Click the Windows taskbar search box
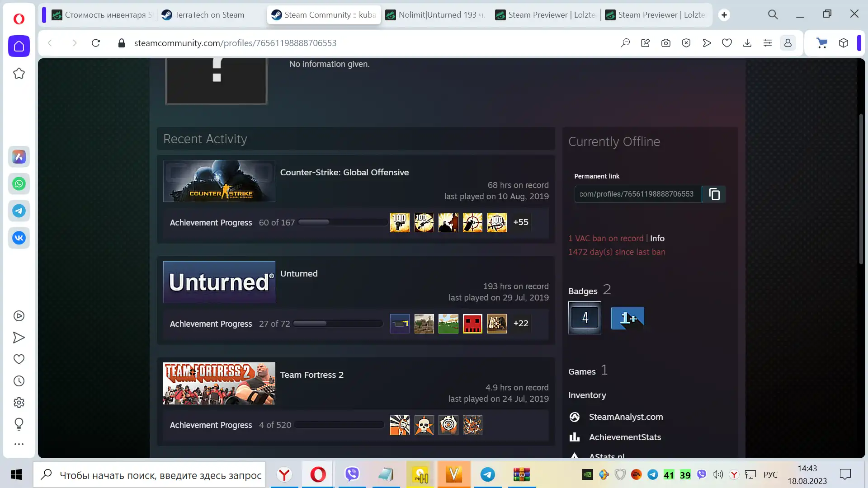This screenshot has height=488, width=868. point(154,475)
